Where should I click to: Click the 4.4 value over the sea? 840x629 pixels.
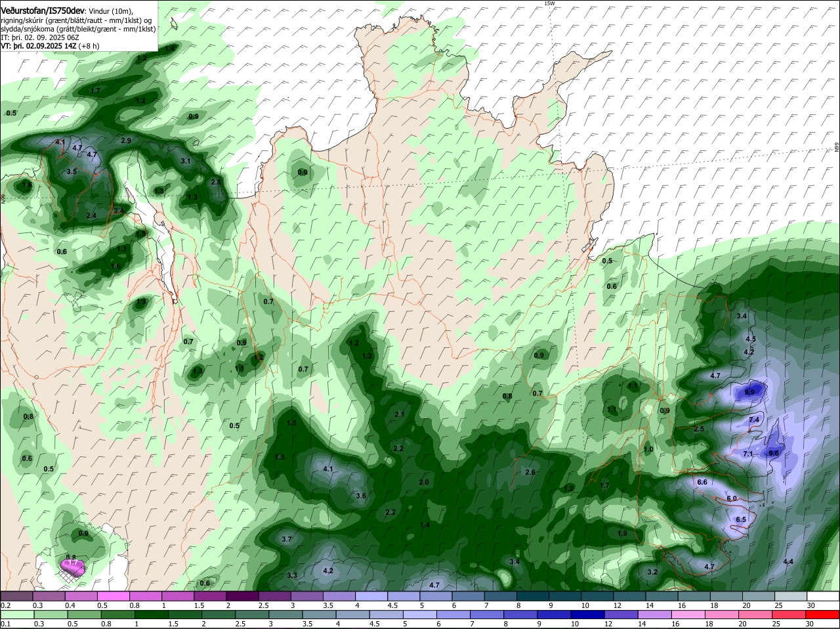coord(789,561)
